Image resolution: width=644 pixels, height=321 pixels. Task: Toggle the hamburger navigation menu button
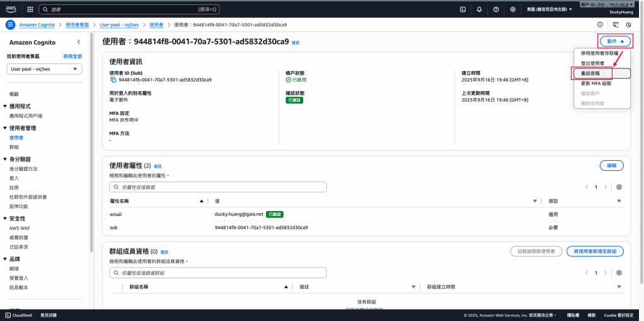(10, 24)
